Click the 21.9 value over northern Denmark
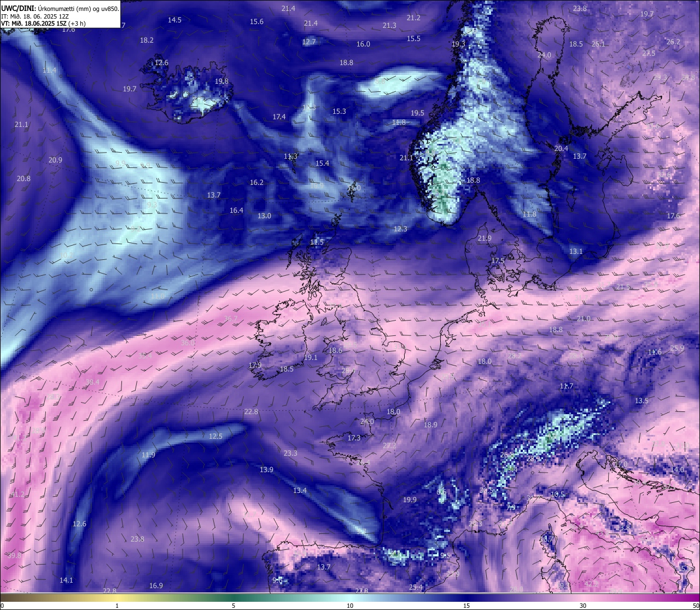This screenshot has width=700, height=610. click(x=485, y=239)
